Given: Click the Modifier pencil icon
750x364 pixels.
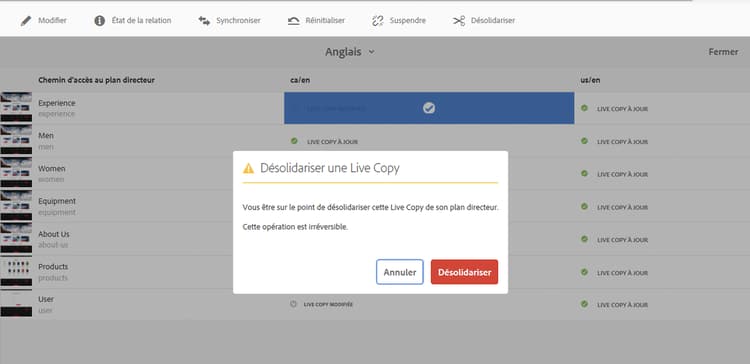Looking at the screenshot, I should pos(26,21).
